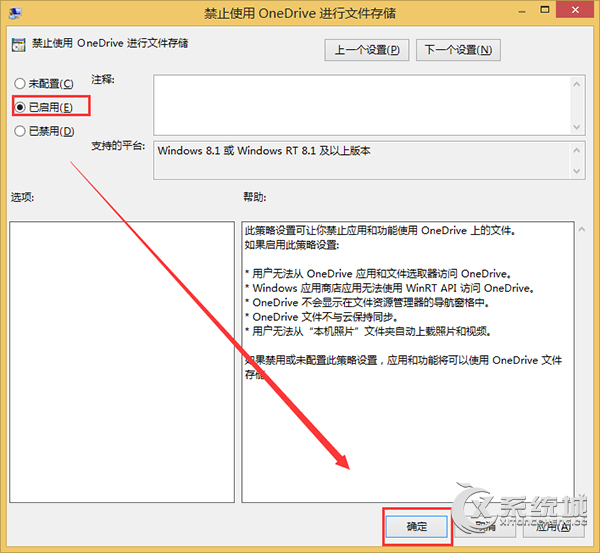Click the help line '如果启用此策略设置:'
Viewport: 600px width, 553px height.
292,245
